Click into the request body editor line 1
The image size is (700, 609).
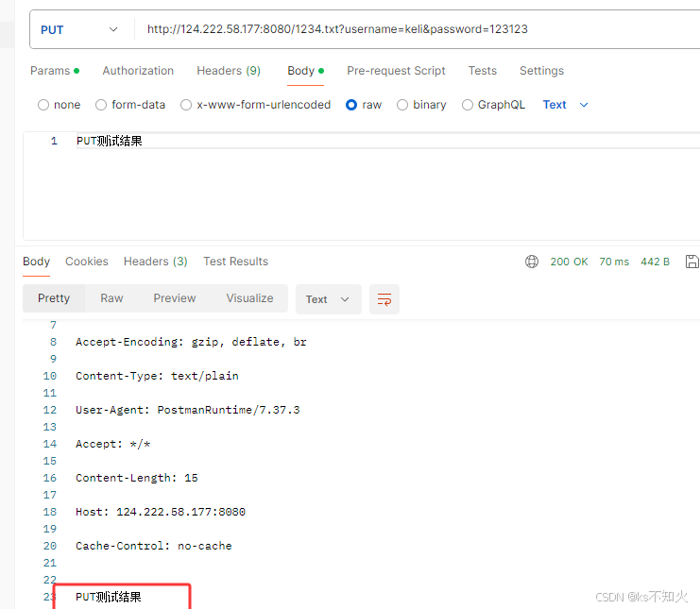(x=387, y=141)
